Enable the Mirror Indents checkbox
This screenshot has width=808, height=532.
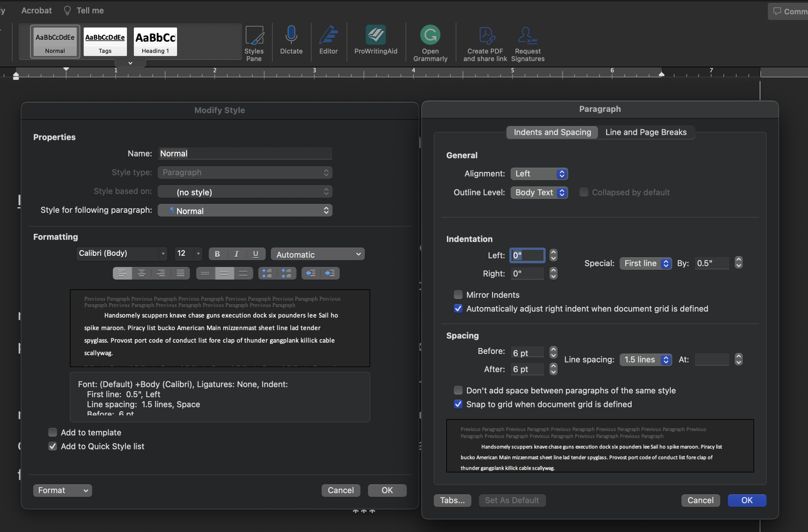[x=458, y=295]
